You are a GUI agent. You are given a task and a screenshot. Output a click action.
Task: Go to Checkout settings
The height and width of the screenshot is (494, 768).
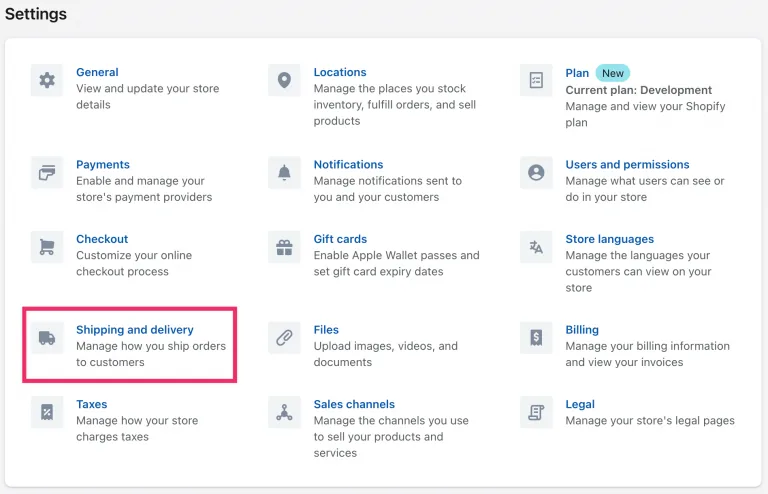(x=102, y=239)
